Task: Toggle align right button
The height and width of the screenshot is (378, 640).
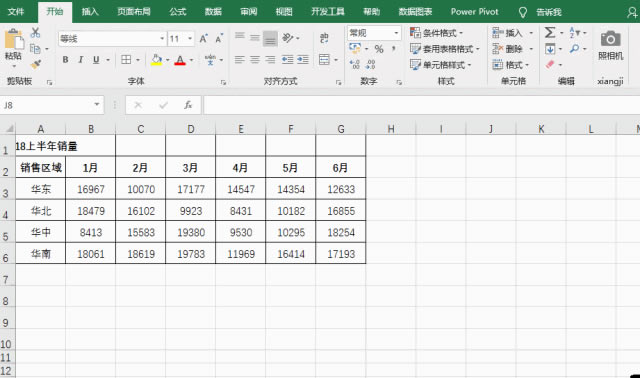Action: click(270, 60)
